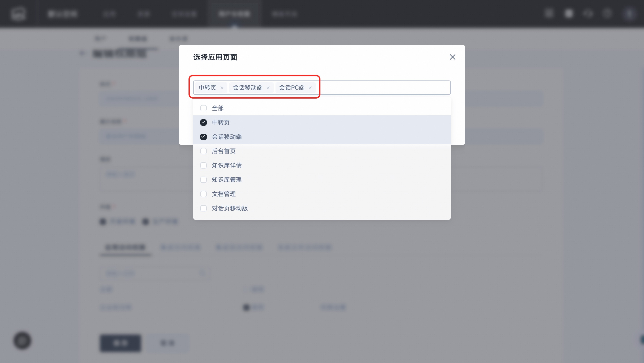This screenshot has height=363, width=644.
Task: Check the 全部 checkbox
Action: point(203,108)
